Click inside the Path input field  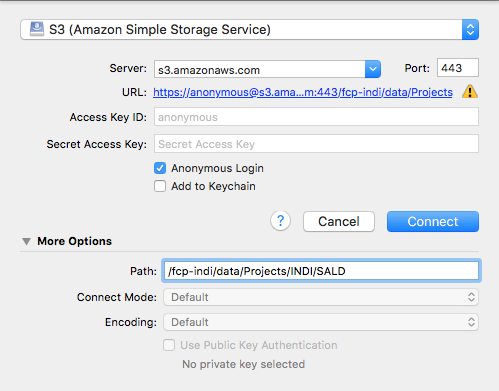[x=321, y=271]
